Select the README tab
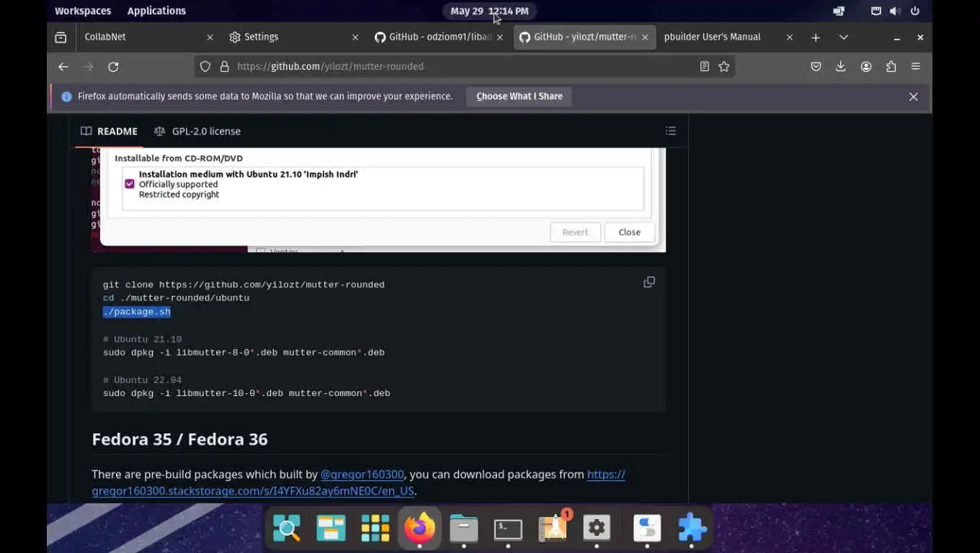This screenshot has width=980, height=553. 109,131
